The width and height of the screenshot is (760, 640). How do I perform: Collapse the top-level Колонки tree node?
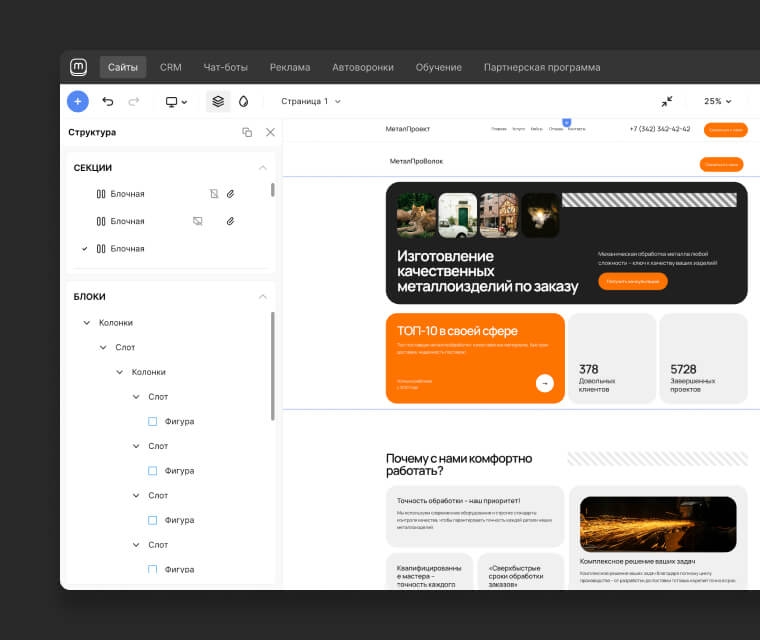(x=87, y=323)
